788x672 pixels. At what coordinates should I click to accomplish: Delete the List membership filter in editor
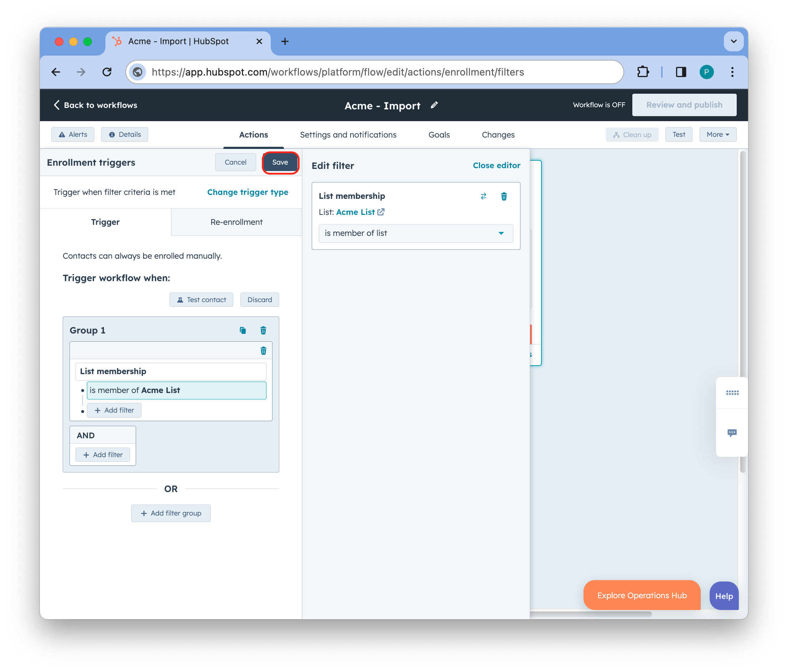pos(504,196)
